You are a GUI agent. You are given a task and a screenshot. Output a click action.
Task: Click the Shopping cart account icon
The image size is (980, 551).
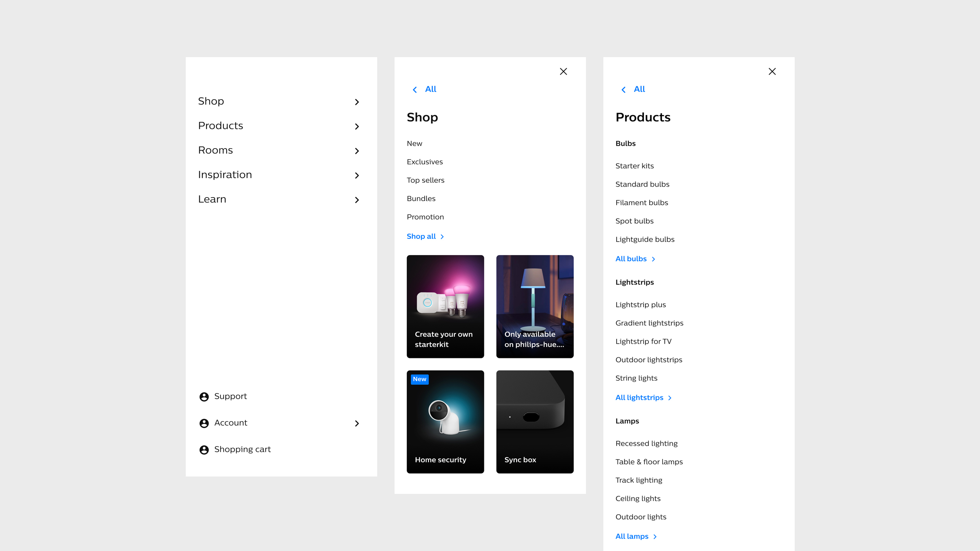(x=204, y=449)
